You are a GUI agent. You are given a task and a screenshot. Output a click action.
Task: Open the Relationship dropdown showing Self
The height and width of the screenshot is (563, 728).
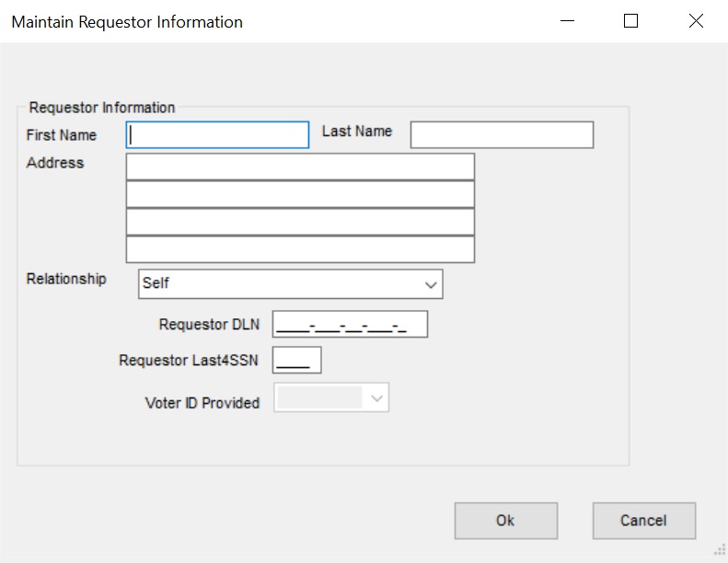pos(291,284)
